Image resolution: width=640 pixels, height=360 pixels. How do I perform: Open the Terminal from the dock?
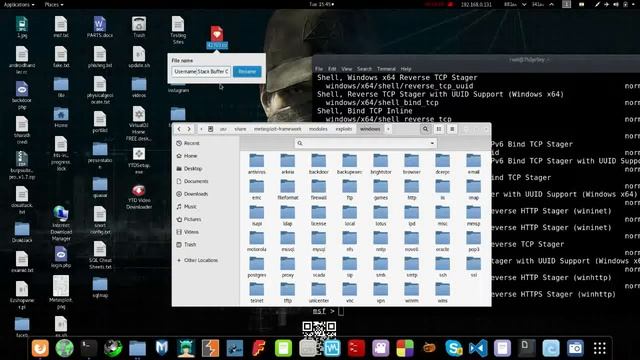click(x=89, y=348)
